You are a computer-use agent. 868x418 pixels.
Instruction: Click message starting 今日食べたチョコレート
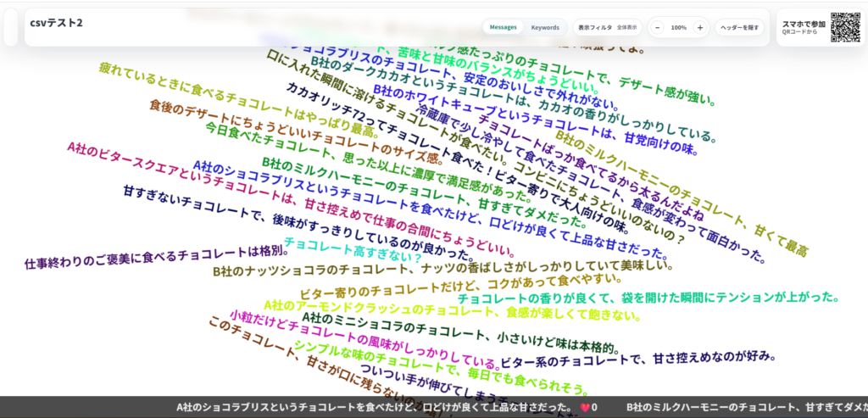[x=369, y=161]
